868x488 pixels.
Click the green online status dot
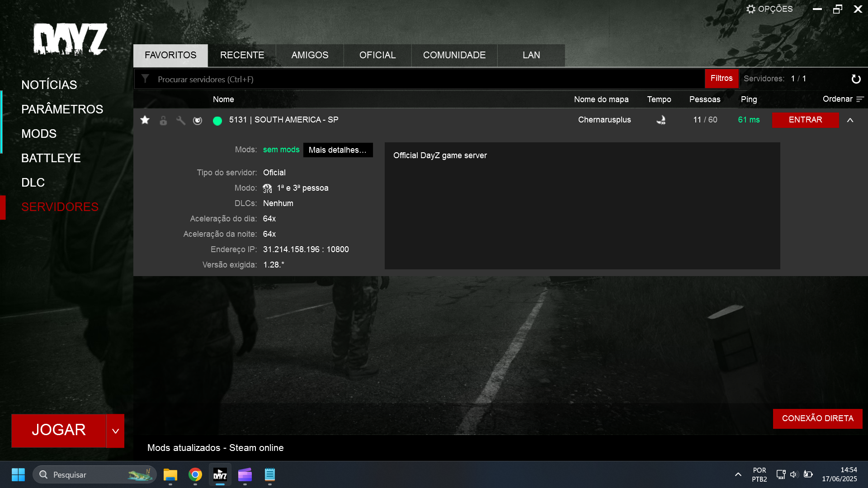point(217,121)
